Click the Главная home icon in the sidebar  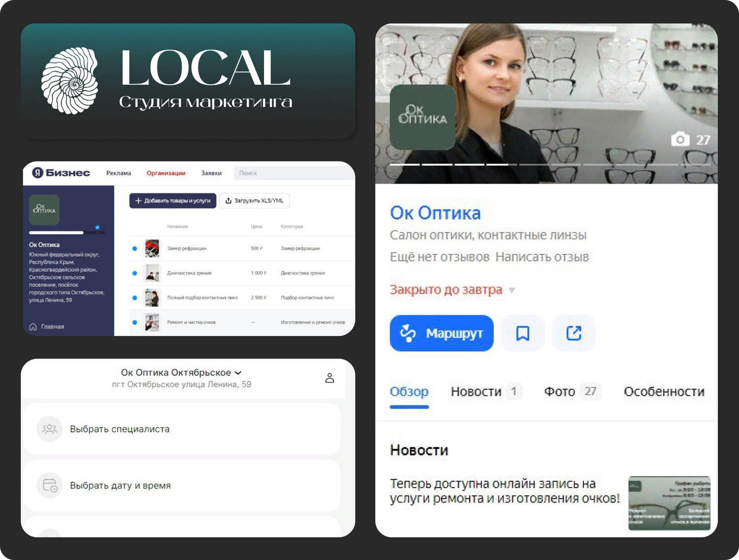click(x=33, y=326)
